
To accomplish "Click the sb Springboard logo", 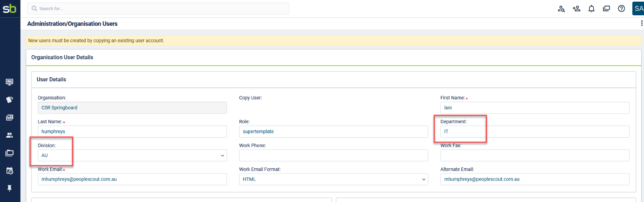I will click(x=10, y=8).
